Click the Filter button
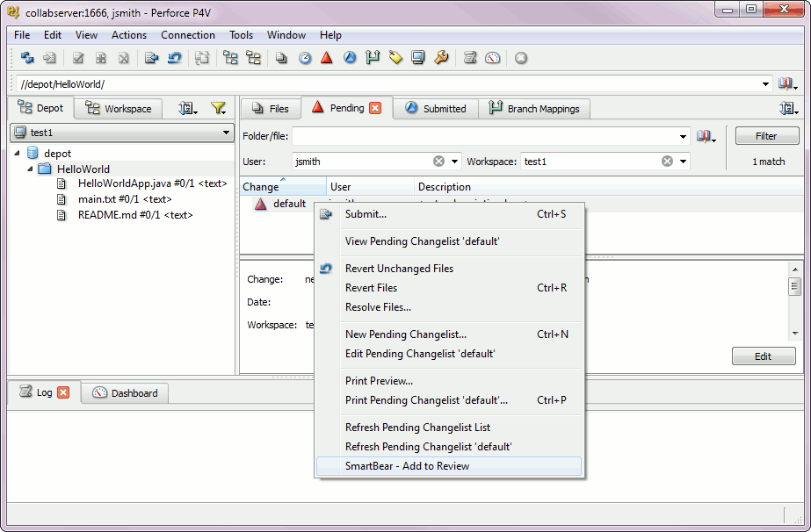 (765, 135)
